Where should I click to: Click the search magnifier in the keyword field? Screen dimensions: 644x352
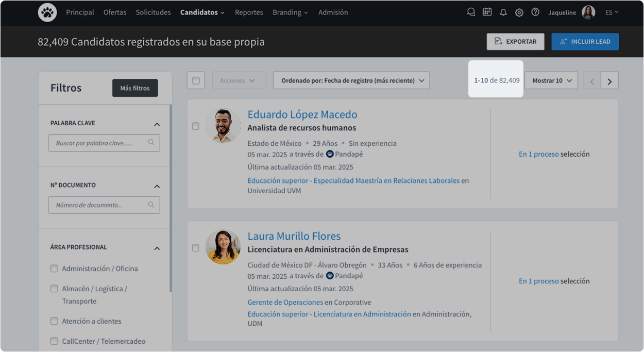click(x=152, y=143)
